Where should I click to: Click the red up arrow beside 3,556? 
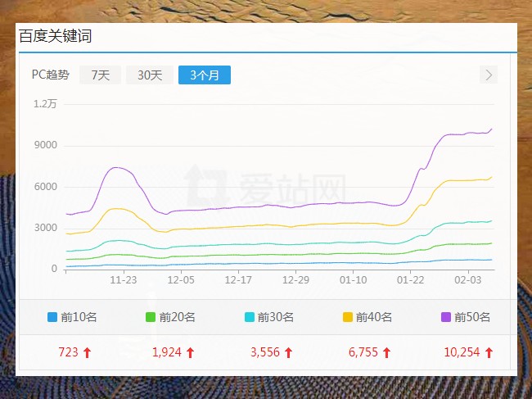coord(288,352)
